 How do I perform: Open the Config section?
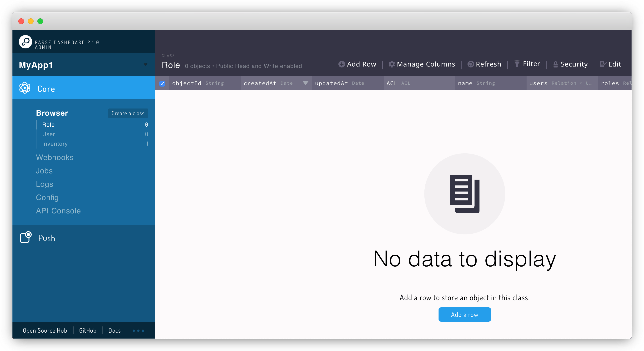[x=47, y=197]
